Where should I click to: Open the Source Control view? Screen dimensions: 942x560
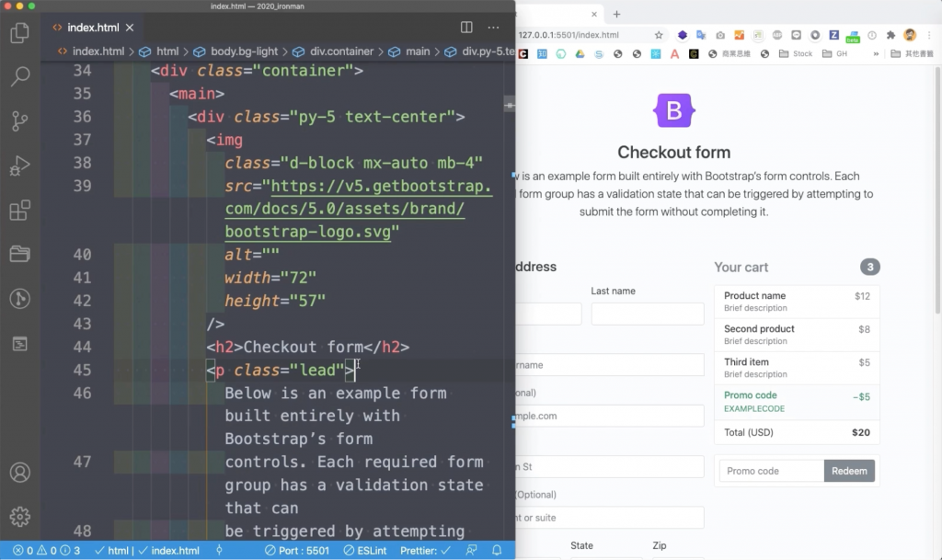[x=20, y=120]
